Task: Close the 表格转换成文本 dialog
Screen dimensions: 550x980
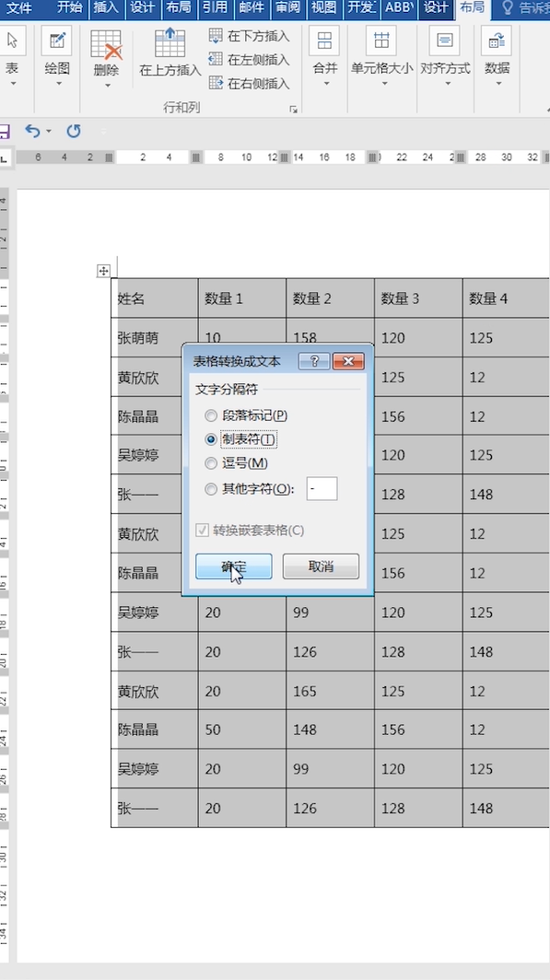Action: 348,361
